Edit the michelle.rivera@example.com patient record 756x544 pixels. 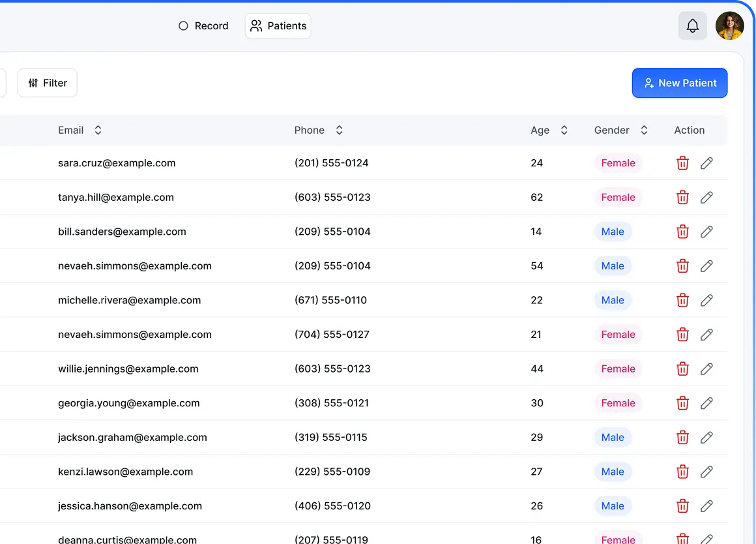pyautogui.click(x=706, y=300)
